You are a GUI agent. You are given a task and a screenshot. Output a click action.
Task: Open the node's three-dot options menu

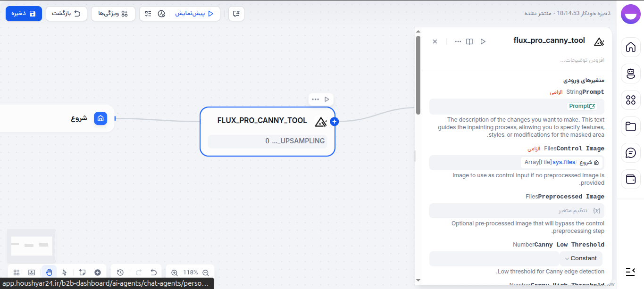315,99
